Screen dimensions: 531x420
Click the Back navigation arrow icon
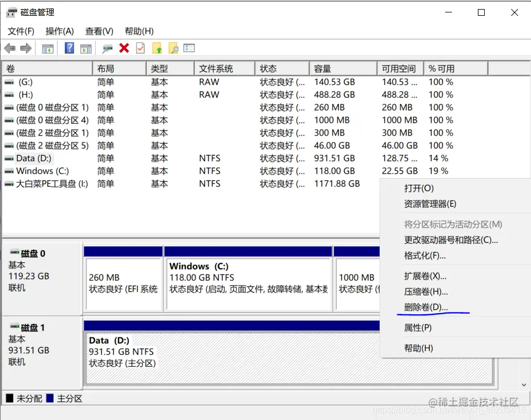[x=10, y=48]
